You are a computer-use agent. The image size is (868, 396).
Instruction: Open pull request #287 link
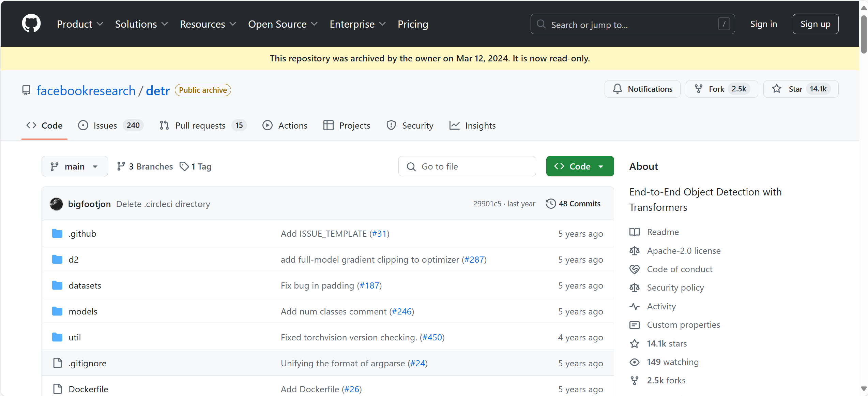point(474,260)
